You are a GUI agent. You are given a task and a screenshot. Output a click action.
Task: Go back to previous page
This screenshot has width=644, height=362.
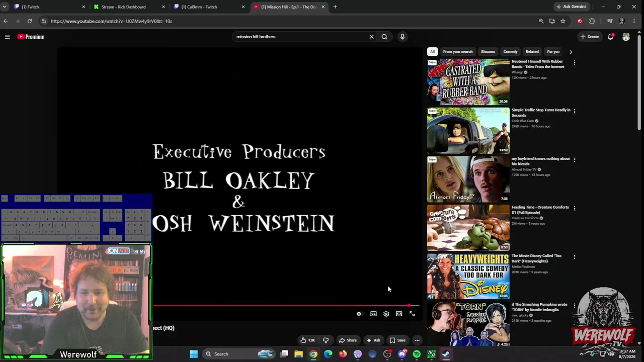click(x=6, y=21)
